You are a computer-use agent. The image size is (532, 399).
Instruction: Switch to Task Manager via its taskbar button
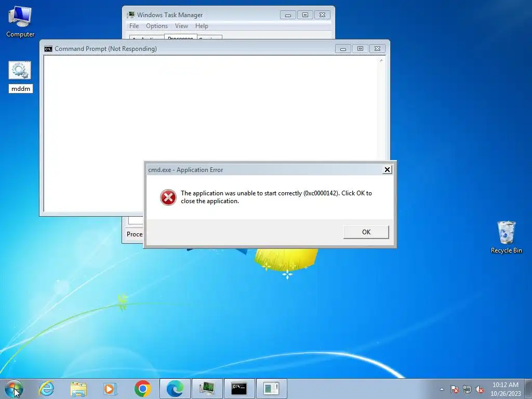pyautogui.click(x=207, y=389)
